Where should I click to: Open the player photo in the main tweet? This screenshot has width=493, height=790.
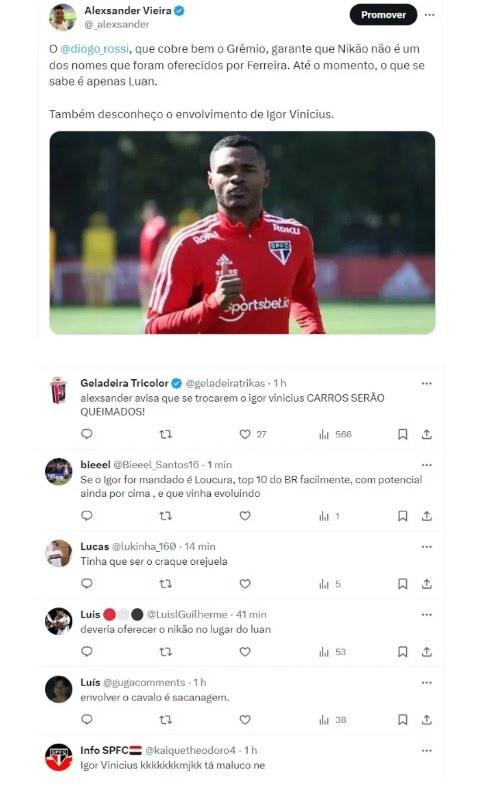pos(242,232)
